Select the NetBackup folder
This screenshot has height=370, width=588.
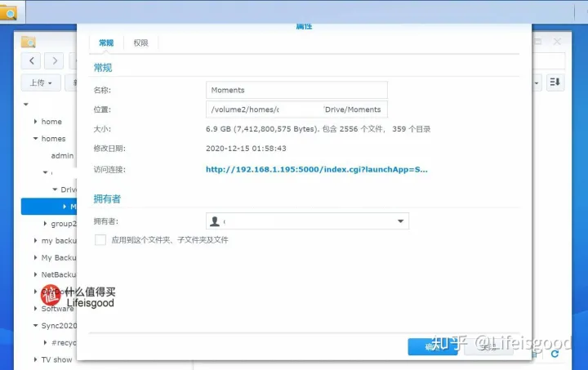pyautogui.click(x=59, y=274)
